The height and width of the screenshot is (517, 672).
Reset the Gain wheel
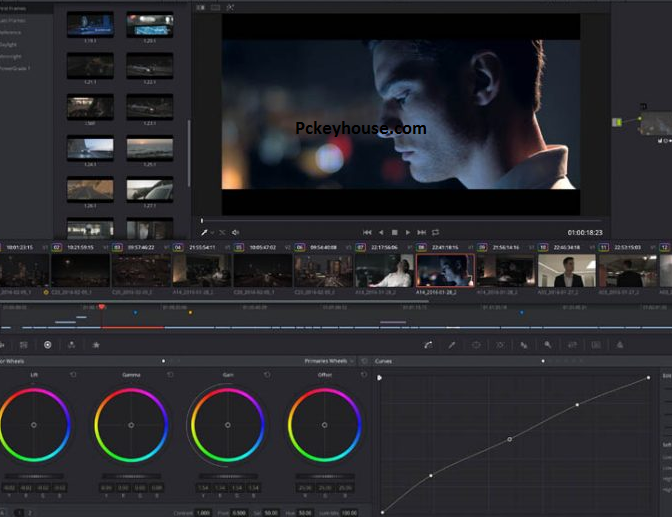267,375
